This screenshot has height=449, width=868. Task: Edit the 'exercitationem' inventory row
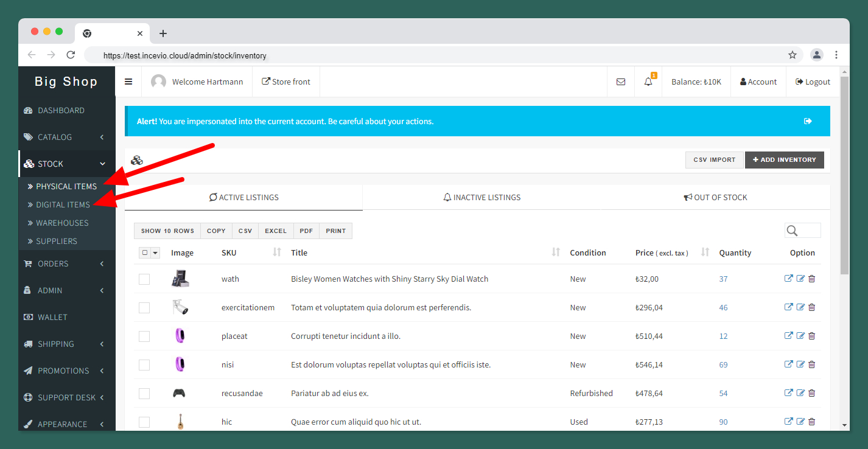point(800,307)
